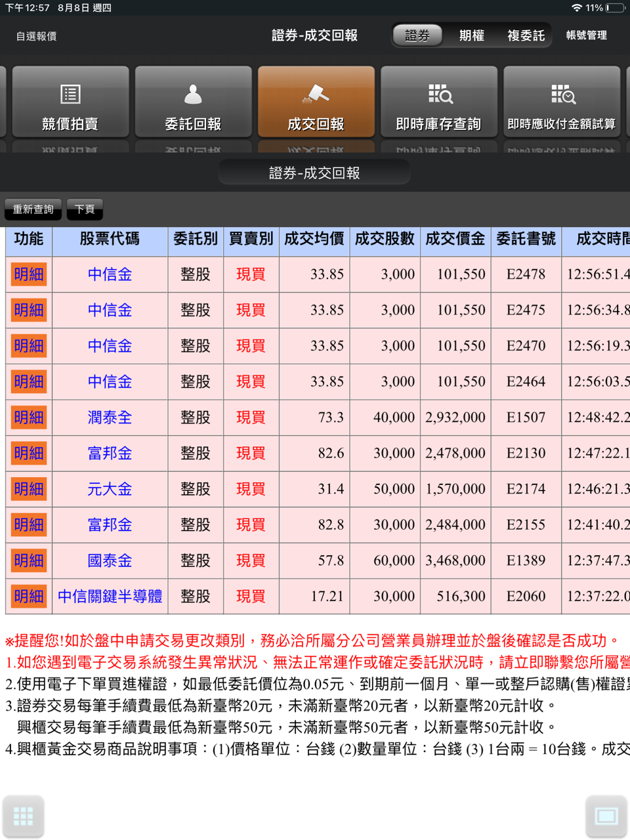The height and width of the screenshot is (840, 630).
Task: Open 明細 for the first 中信金 trade
Action: pos(28,274)
